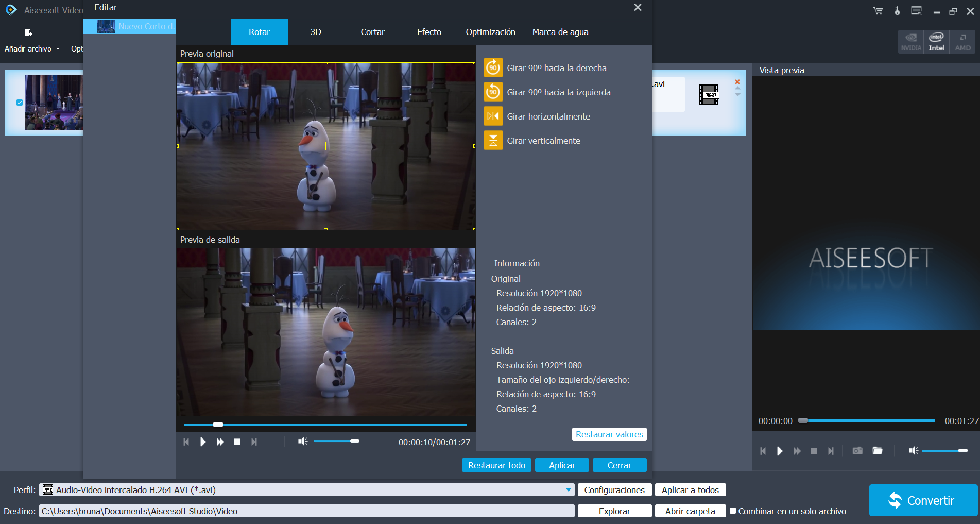The height and width of the screenshot is (524, 980).
Task: Fast forward in Vista previa panel
Action: pyautogui.click(x=797, y=451)
